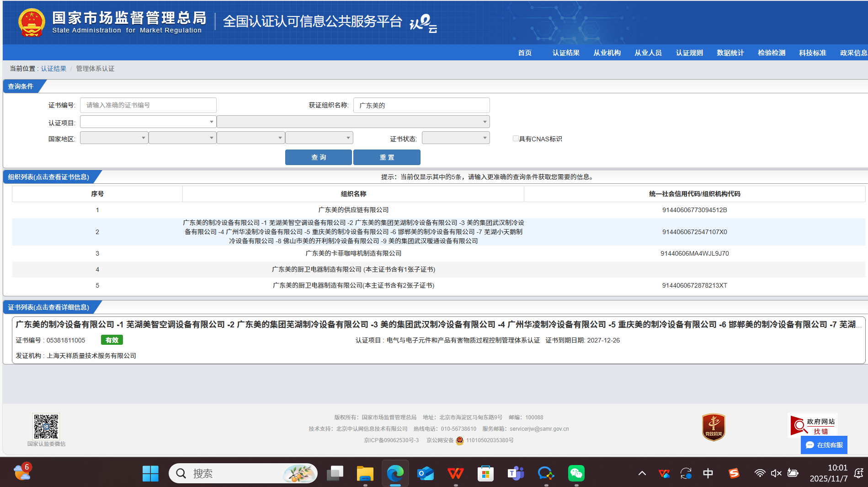Click the 查询 search button
Screen dimensions: 868x487
point(318,157)
